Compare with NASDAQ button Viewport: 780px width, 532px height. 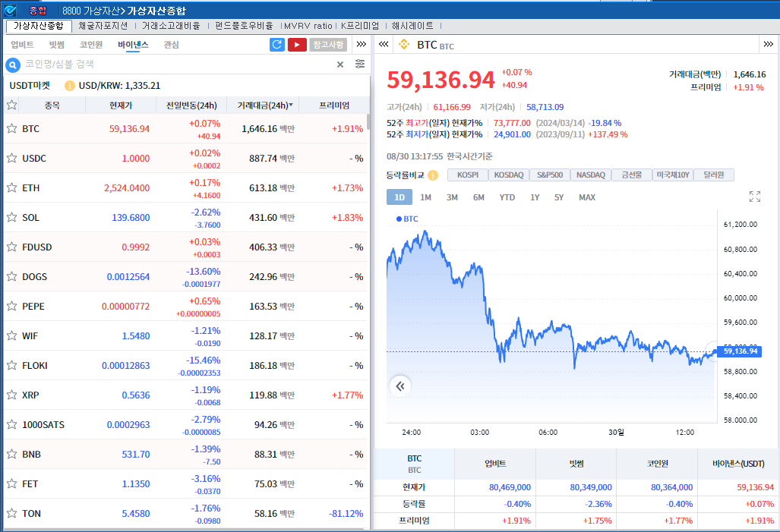pyautogui.click(x=590, y=175)
